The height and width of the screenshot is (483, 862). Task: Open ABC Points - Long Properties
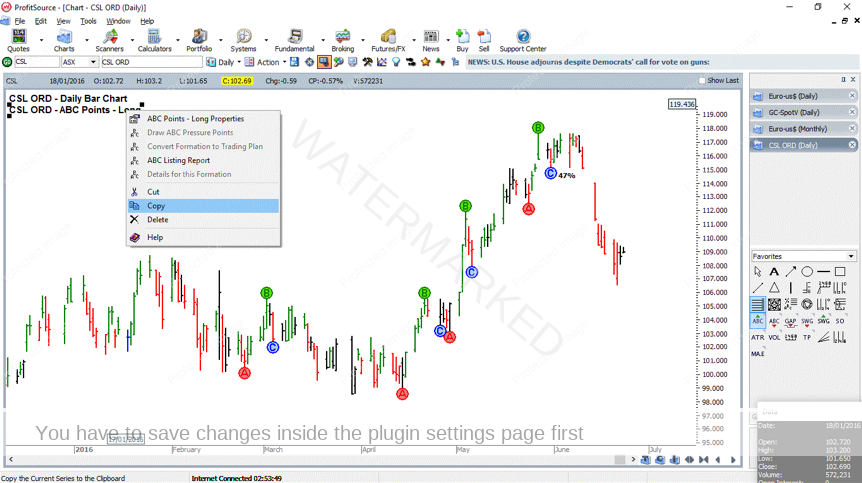[x=203, y=119]
